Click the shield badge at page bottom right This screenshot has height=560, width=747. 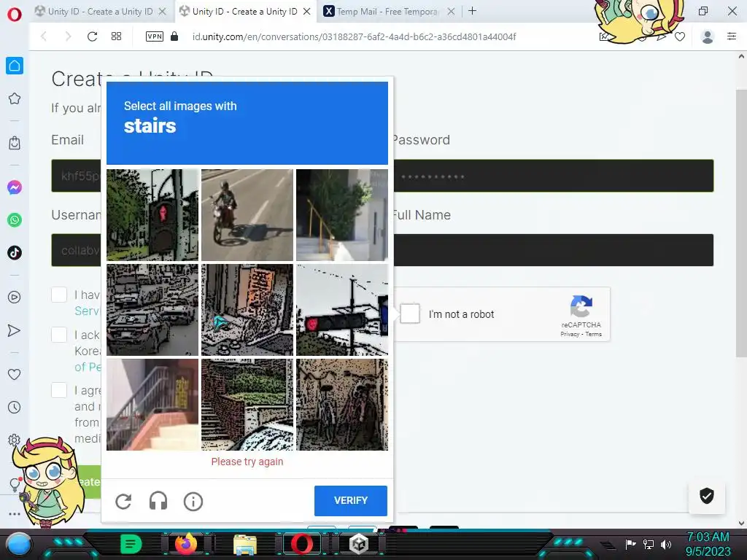click(x=706, y=496)
